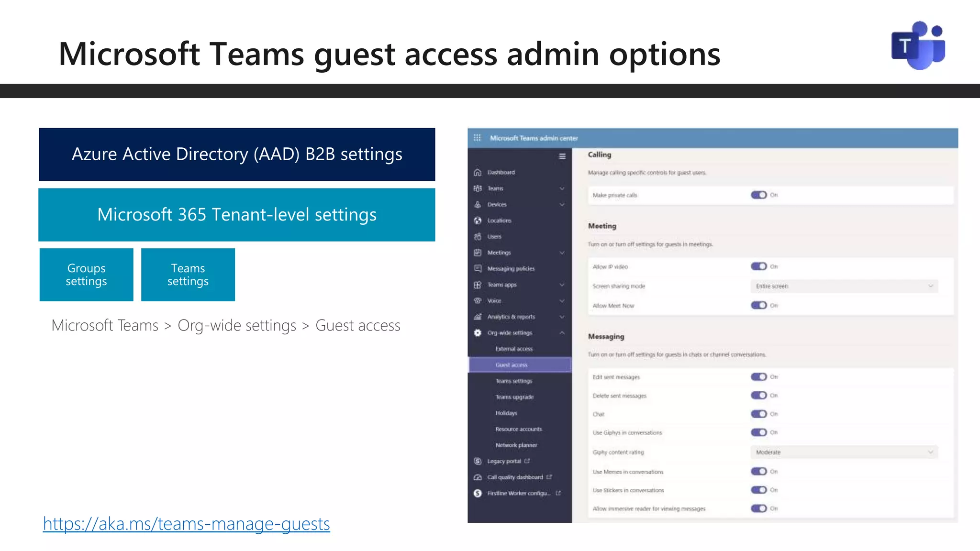
Task: Click the Firstline Worker configuration icon
Action: point(478,493)
